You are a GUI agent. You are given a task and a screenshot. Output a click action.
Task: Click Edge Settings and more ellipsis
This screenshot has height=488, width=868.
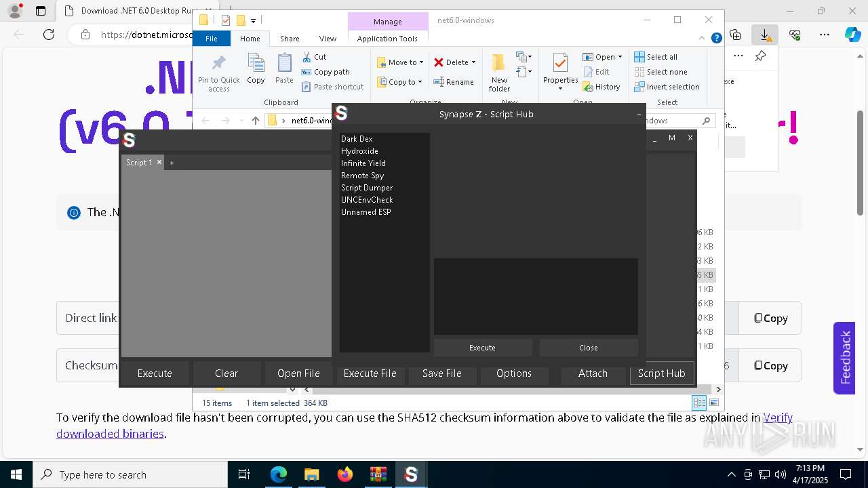pyautogui.click(x=825, y=35)
